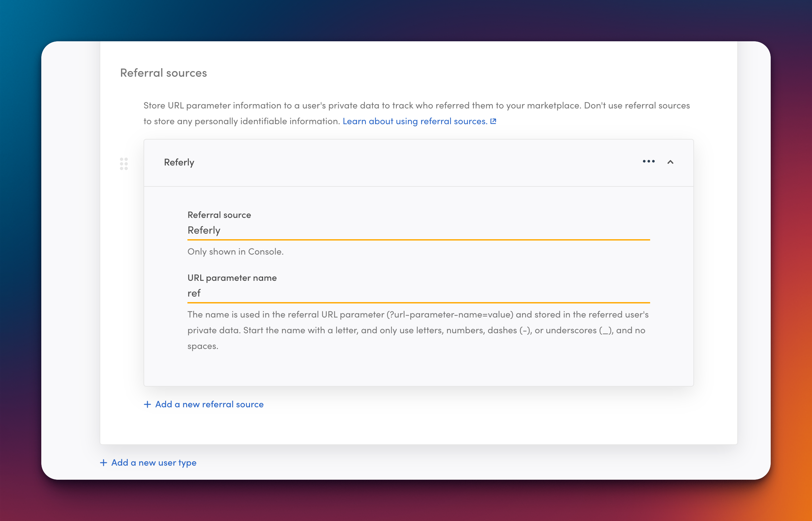Click the URL parameter name label
The height and width of the screenshot is (521, 812).
click(x=232, y=278)
